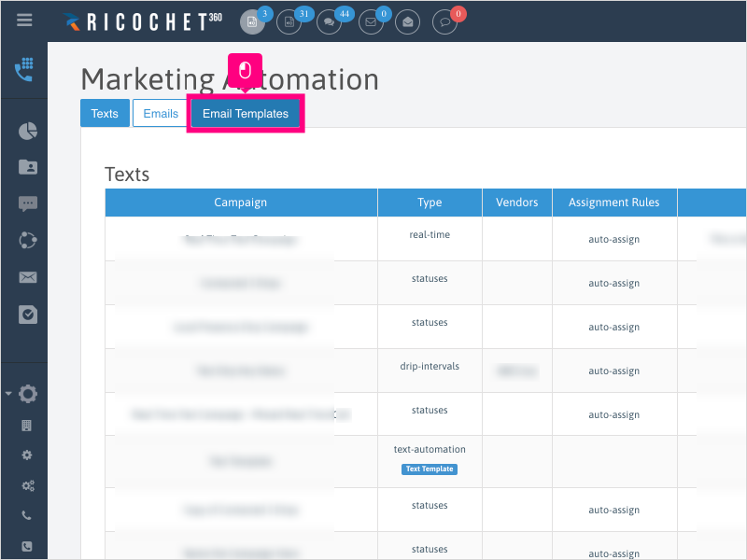Switch to the Emails tab
This screenshot has width=747, height=560.
click(161, 113)
